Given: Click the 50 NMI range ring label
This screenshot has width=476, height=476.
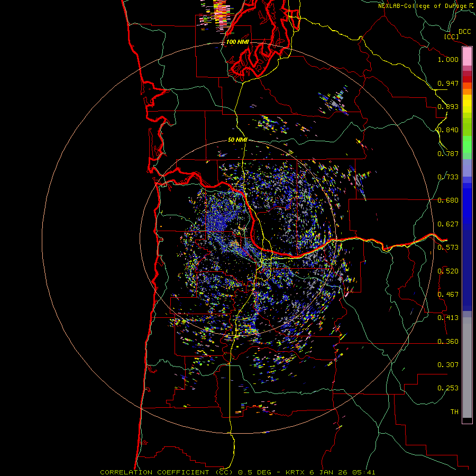Looking at the screenshot, I should pyautogui.click(x=237, y=140).
